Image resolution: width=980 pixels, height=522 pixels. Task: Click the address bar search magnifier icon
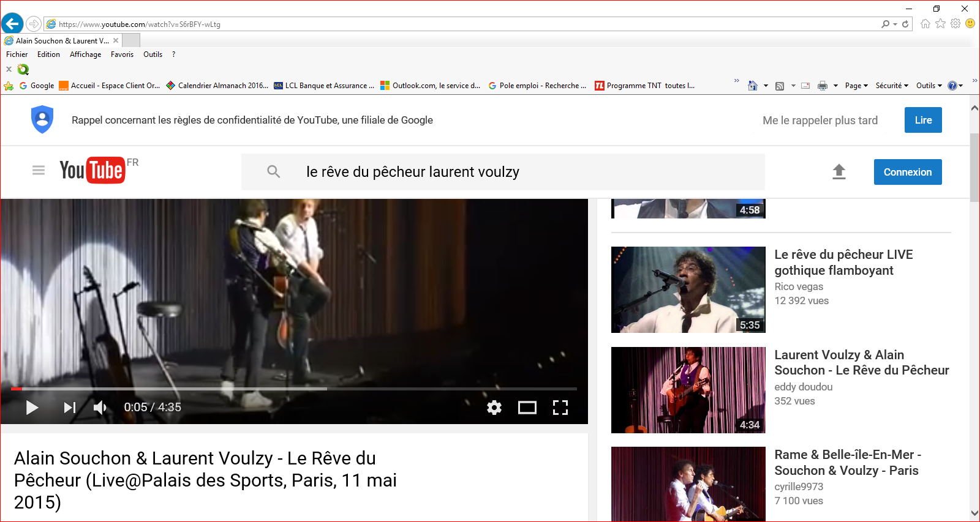tap(886, 24)
